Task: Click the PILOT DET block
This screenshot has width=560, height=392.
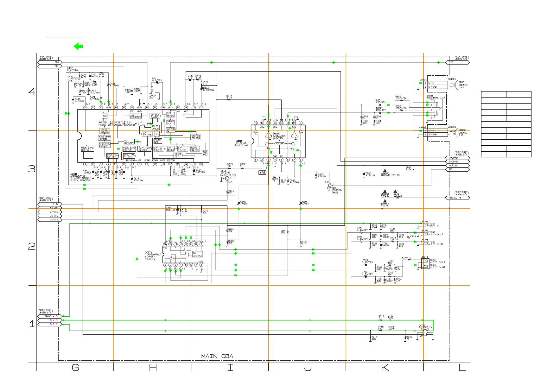Action: point(157,141)
